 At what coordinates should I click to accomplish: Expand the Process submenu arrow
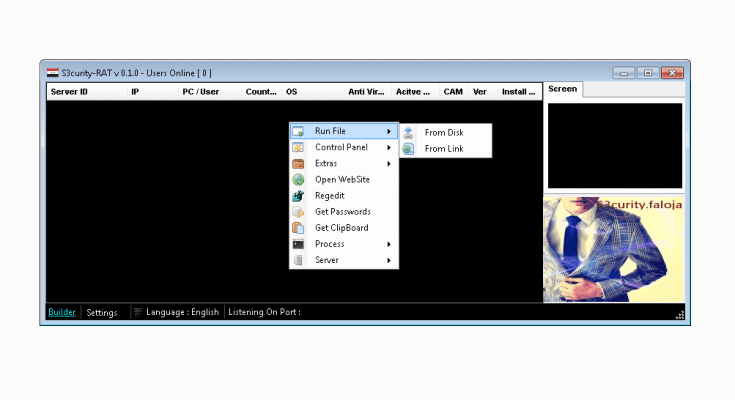point(389,244)
